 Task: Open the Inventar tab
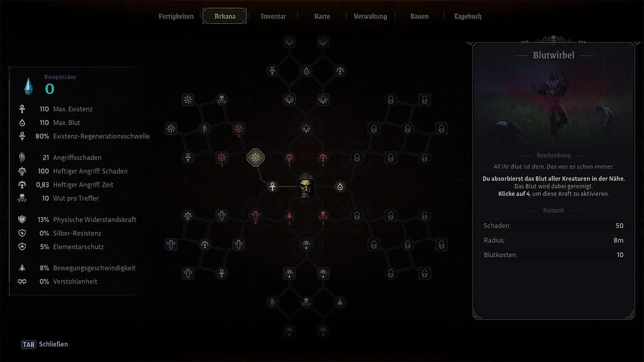point(274,16)
